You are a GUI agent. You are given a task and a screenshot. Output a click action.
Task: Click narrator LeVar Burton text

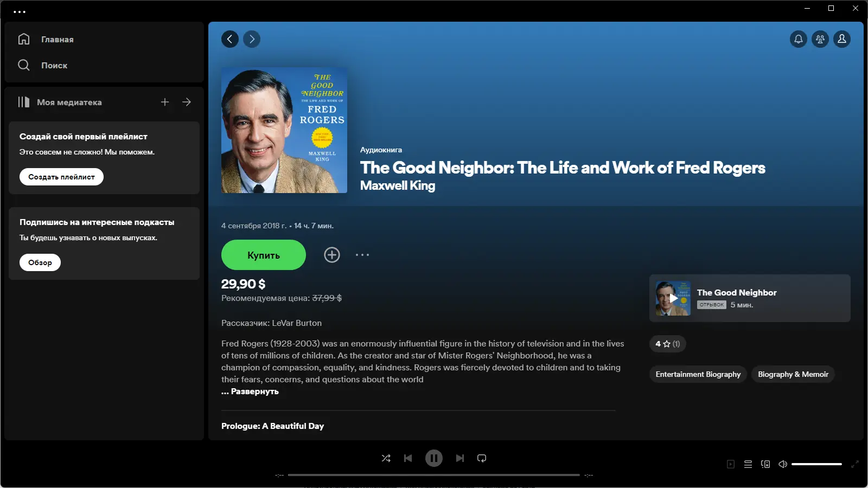[x=297, y=323]
